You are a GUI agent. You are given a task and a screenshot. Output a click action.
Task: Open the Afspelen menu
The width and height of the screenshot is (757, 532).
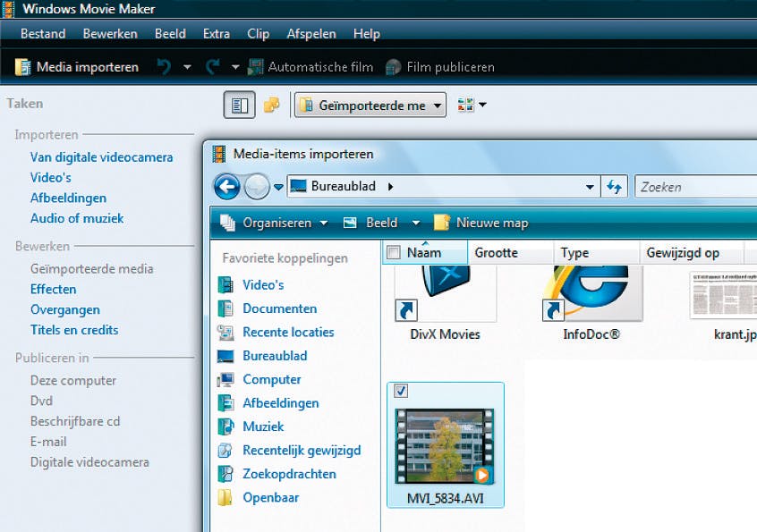click(x=310, y=33)
